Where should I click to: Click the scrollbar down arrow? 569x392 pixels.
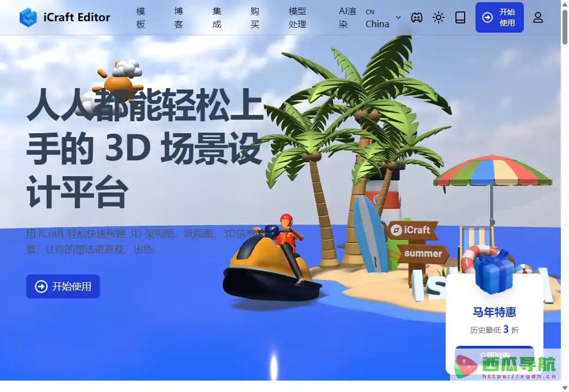[x=565, y=388]
